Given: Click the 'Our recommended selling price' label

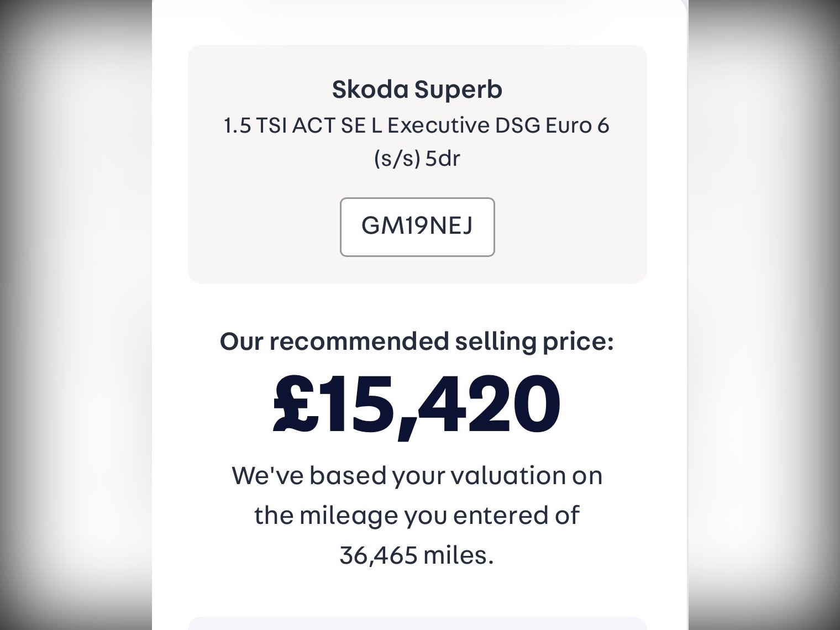Looking at the screenshot, I should coord(417,341).
